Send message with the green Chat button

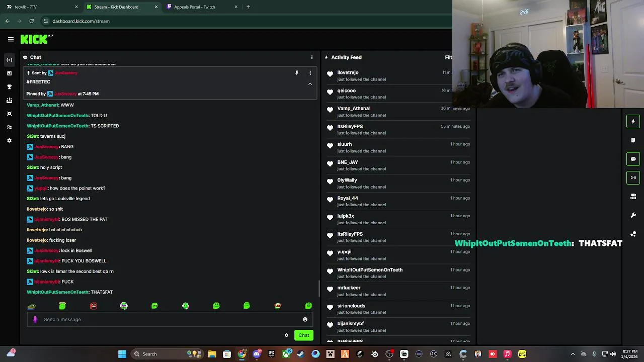304,335
